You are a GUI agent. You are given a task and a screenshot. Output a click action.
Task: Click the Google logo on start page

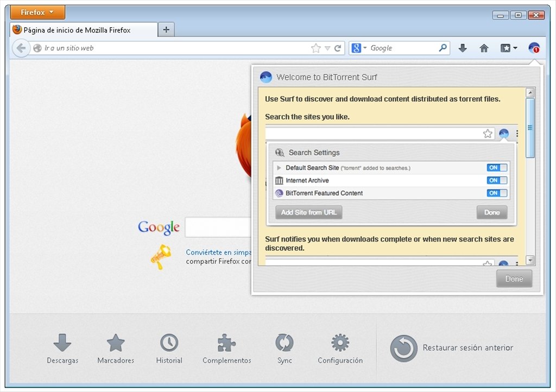pyautogui.click(x=159, y=227)
